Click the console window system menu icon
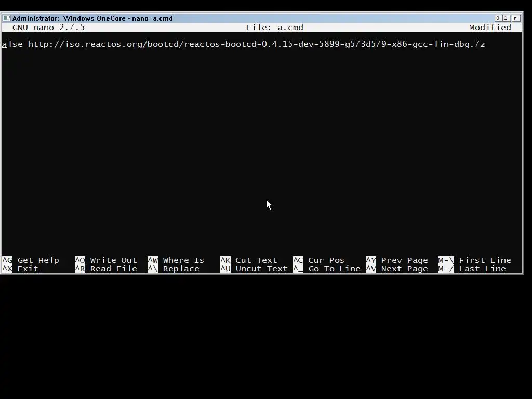Viewport: 532px width, 399px height. [x=6, y=18]
